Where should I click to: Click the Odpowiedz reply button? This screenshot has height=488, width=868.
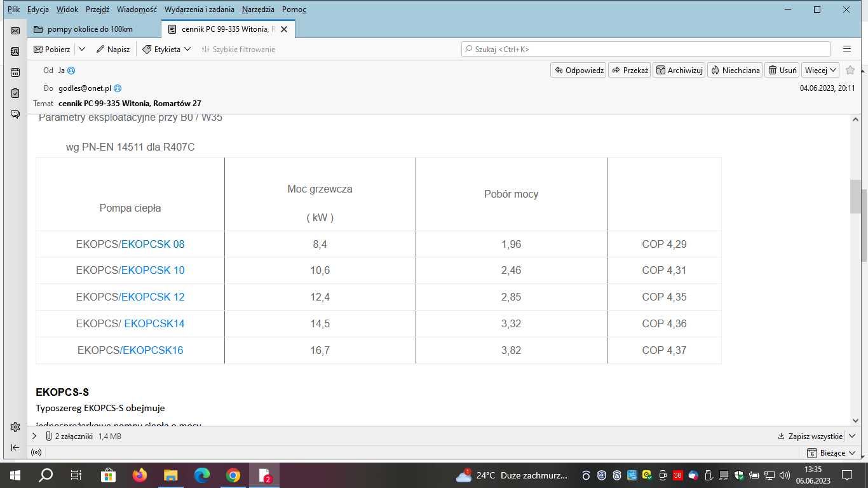[578, 71]
